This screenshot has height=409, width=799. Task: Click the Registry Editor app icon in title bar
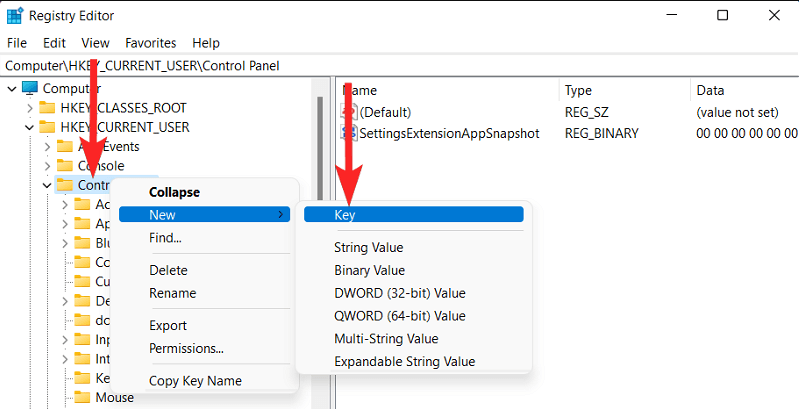click(x=16, y=16)
